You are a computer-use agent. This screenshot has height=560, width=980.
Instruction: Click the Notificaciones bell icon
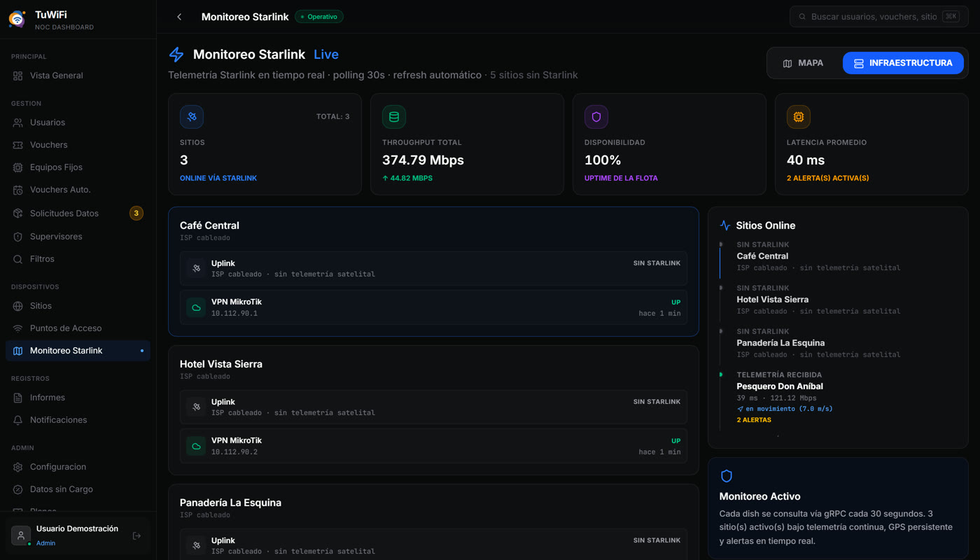click(x=18, y=420)
